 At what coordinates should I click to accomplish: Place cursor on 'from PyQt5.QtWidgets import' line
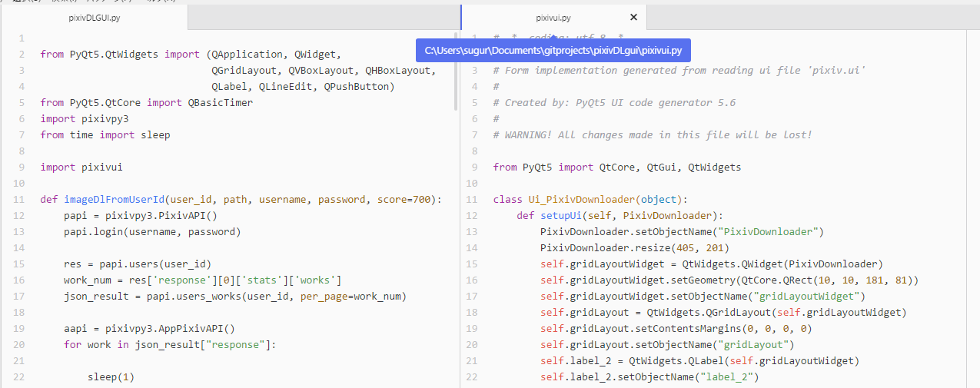[189, 54]
